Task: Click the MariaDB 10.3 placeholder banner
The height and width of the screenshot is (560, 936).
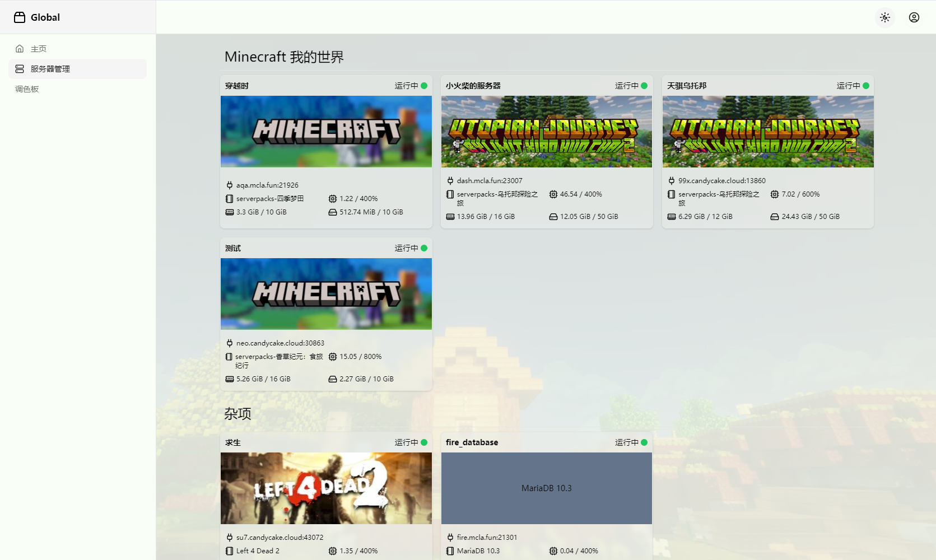Action: click(547, 488)
